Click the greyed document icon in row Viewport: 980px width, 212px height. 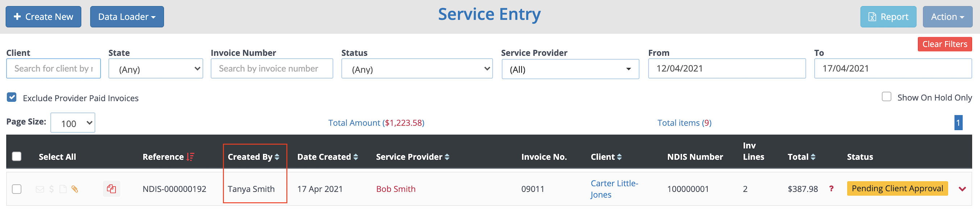(63, 189)
